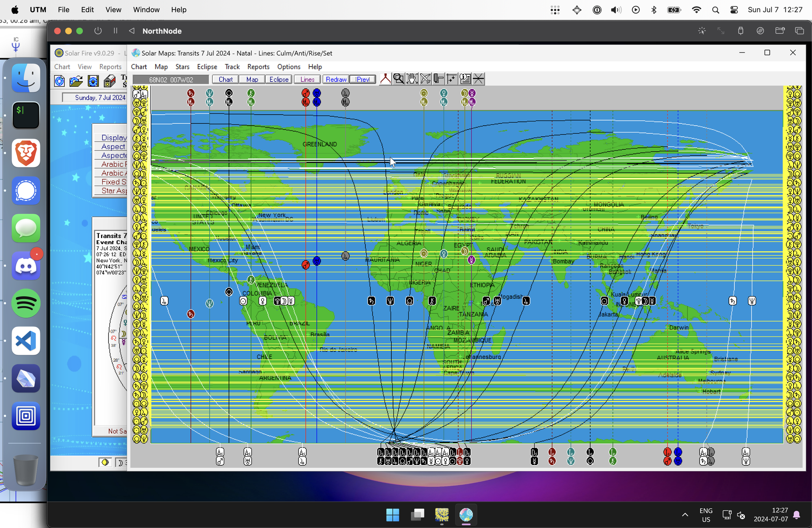Show hidden tray icons chevron in taskbar
The height and width of the screenshot is (528, 812).
pos(685,515)
